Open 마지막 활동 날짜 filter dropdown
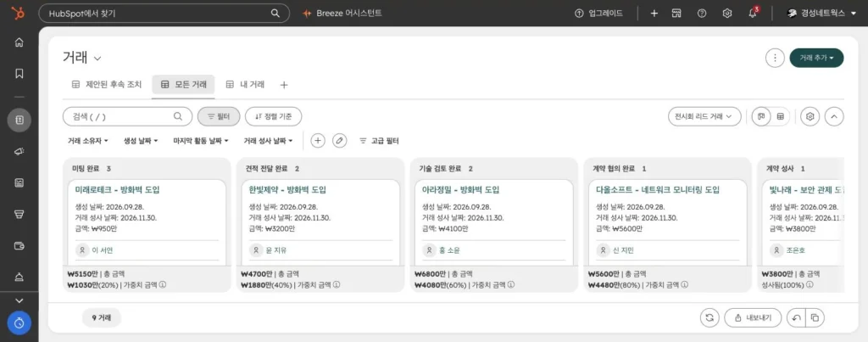The width and height of the screenshot is (868, 342). coord(200,141)
